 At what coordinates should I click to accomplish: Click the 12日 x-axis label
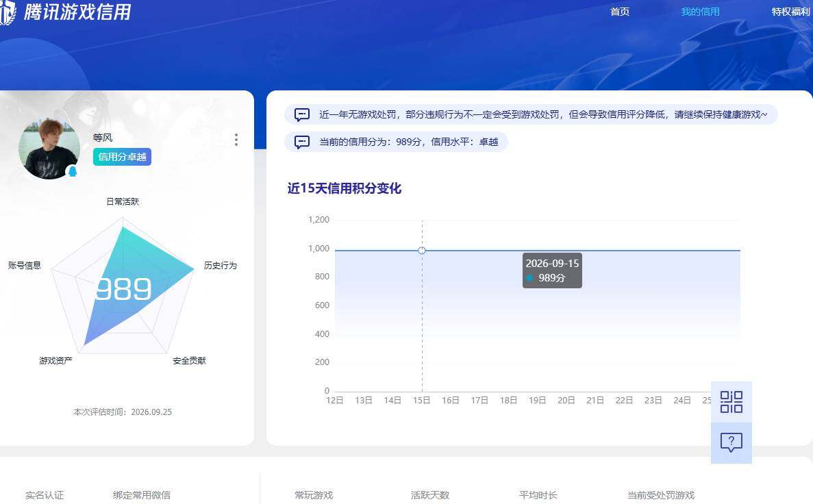[334, 401]
